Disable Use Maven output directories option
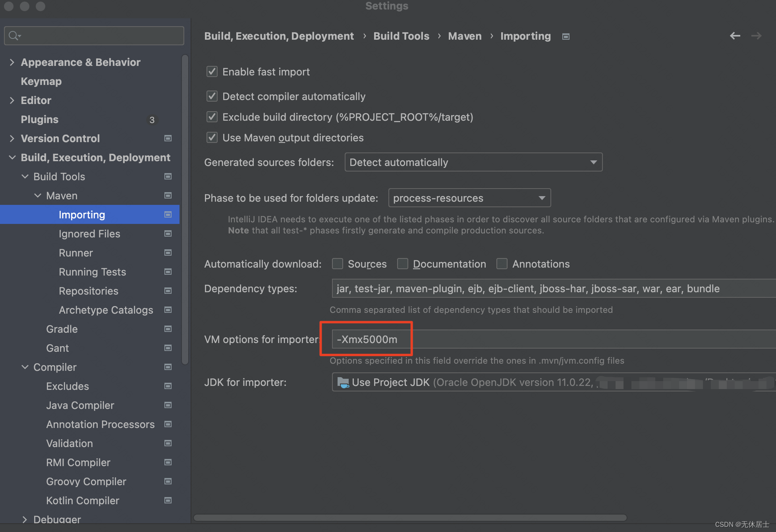 [x=211, y=137]
